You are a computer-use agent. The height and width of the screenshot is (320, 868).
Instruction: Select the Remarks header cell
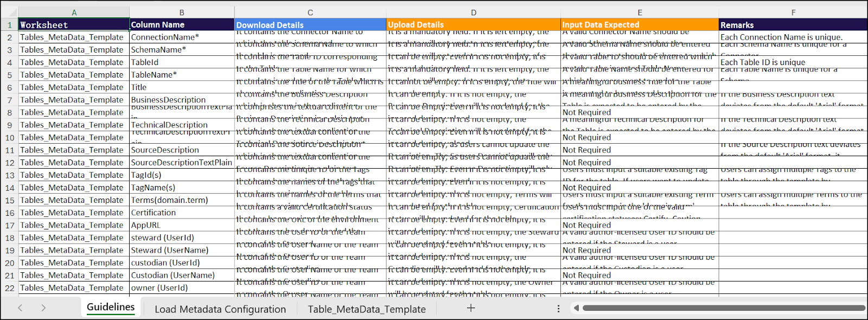tap(792, 25)
